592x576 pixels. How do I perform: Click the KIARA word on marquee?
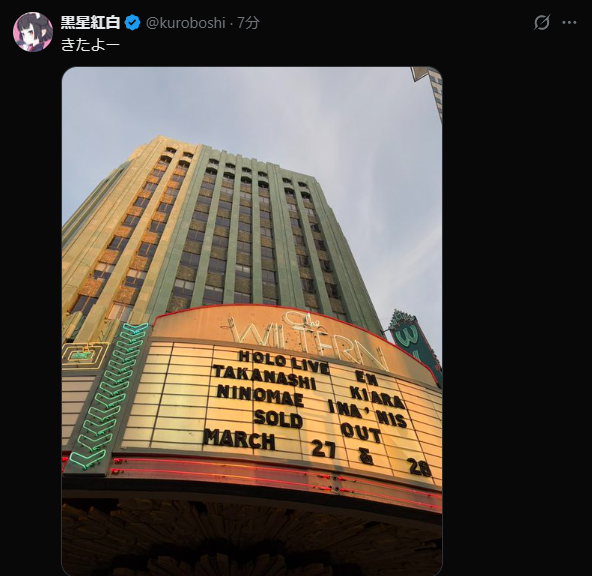pos(378,398)
